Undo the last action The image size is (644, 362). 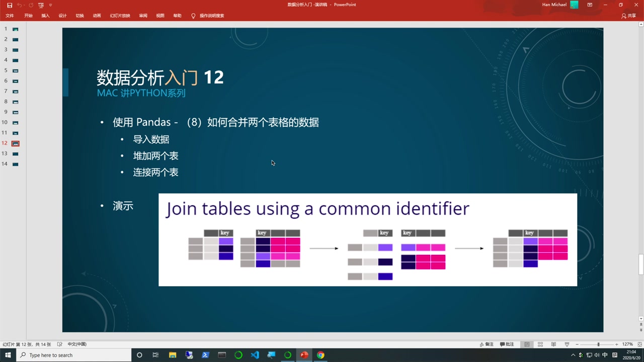click(x=20, y=5)
